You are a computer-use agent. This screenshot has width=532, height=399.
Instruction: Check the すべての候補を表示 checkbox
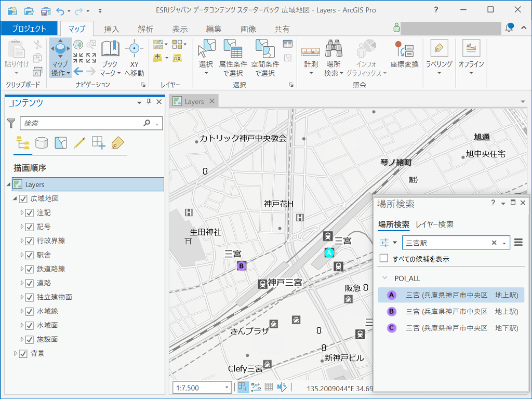(384, 258)
